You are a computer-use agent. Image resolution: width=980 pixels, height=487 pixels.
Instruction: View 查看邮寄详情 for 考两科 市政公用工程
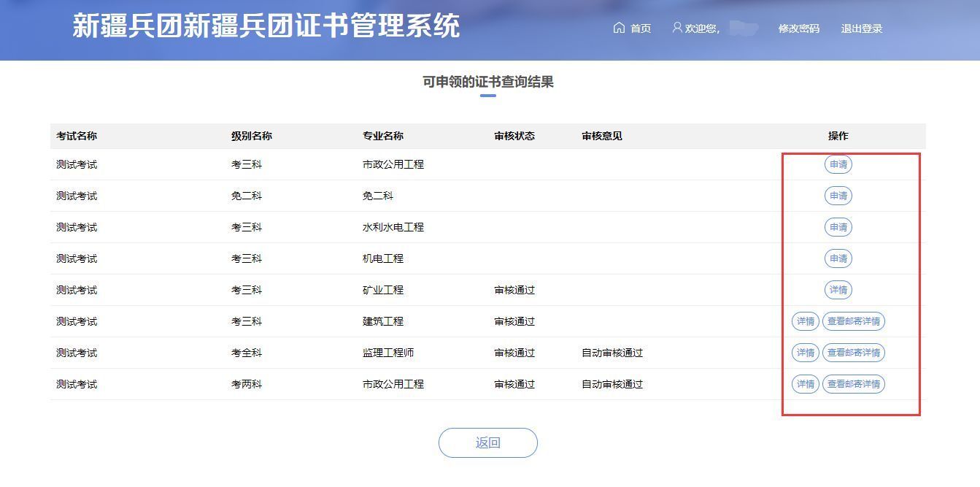pos(853,384)
